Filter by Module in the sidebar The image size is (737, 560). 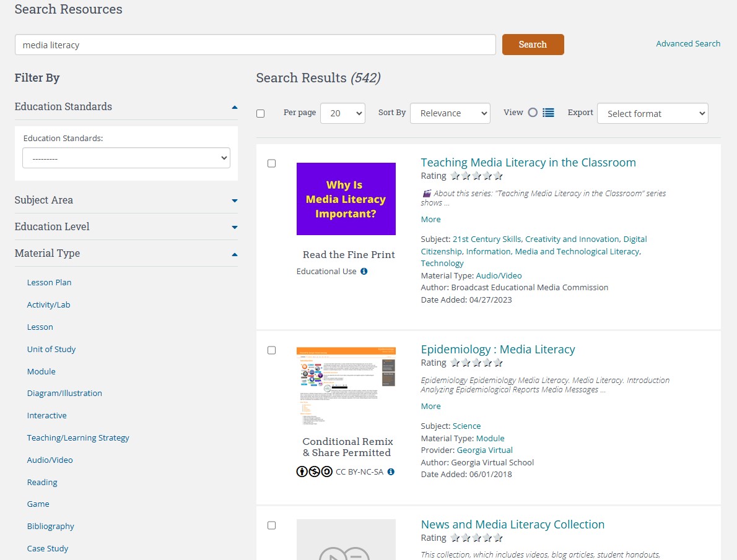[41, 371]
